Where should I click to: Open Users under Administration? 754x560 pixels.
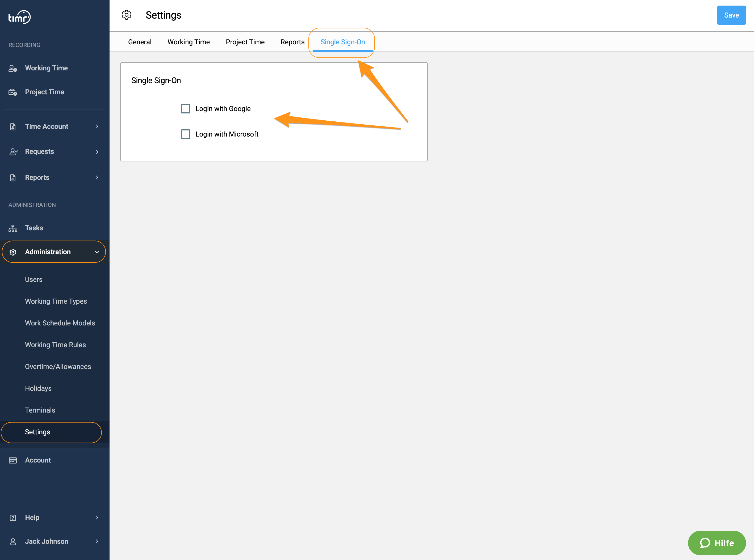click(33, 280)
